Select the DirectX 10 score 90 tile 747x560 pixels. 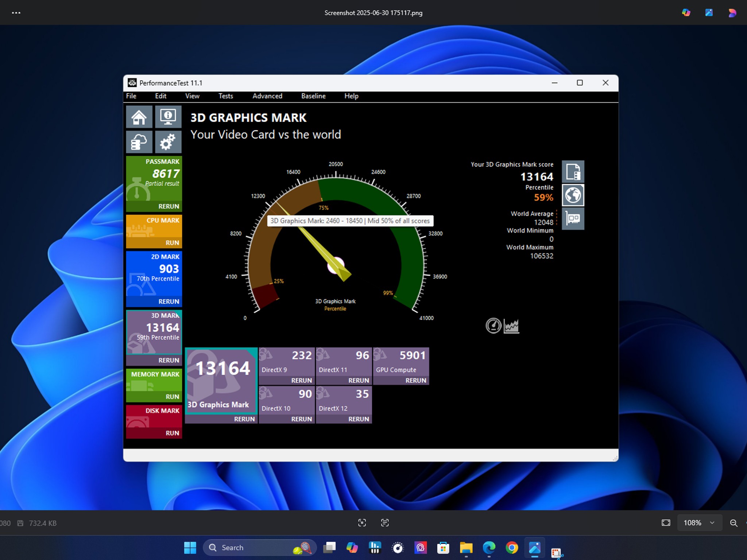pos(287,400)
